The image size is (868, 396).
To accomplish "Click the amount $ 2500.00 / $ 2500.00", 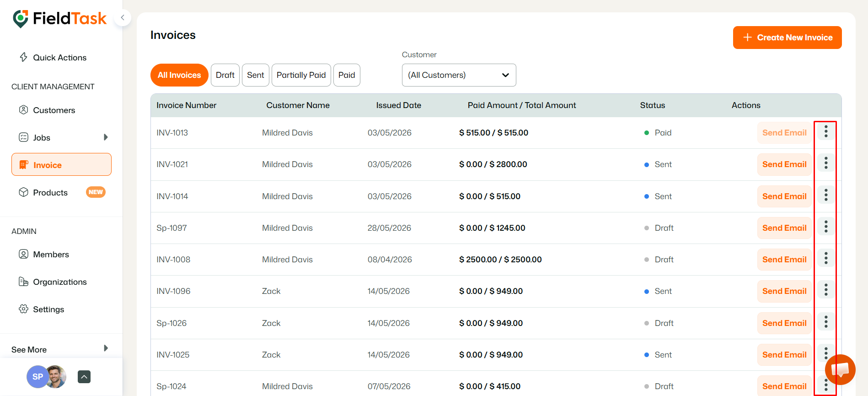I will click(x=500, y=260).
